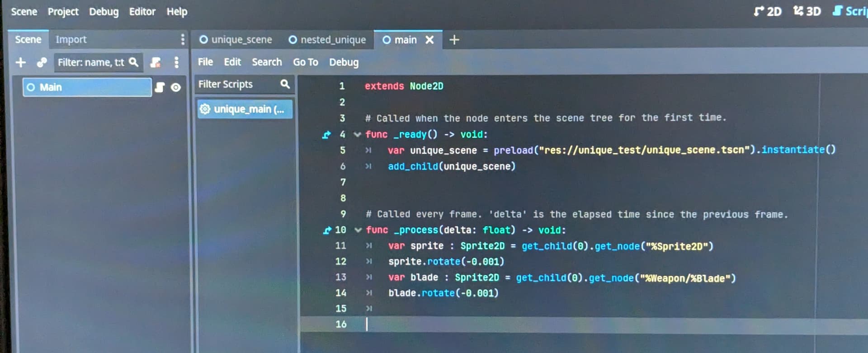Instantiate child scene link icon
The image size is (868, 353).
[x=42, y=62]
